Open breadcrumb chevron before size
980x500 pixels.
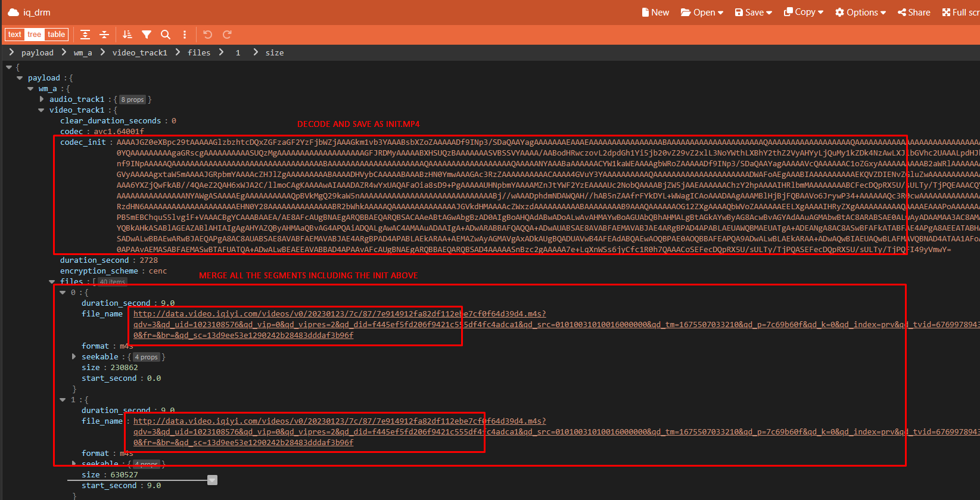256,52
